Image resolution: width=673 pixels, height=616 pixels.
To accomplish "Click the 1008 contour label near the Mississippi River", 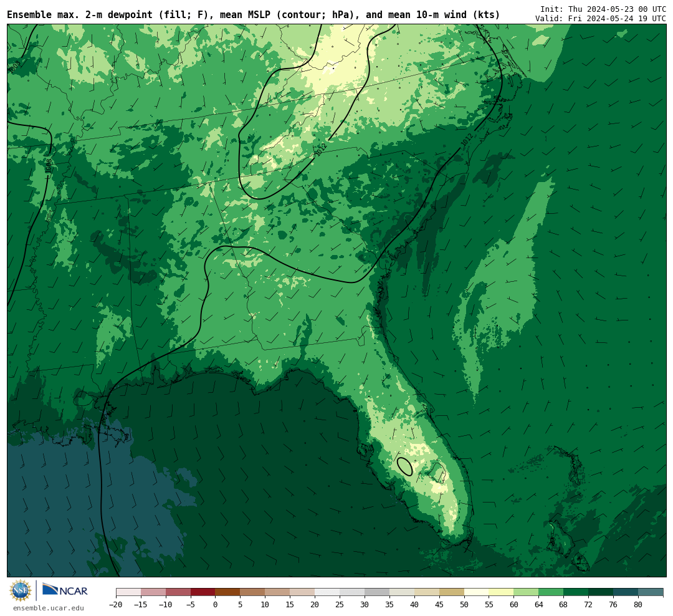I will point(49,166).
